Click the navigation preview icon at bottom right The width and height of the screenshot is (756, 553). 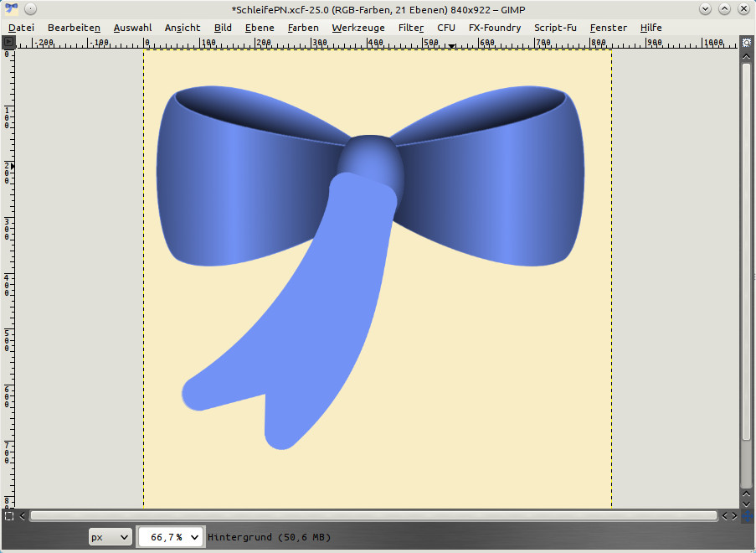746,516
